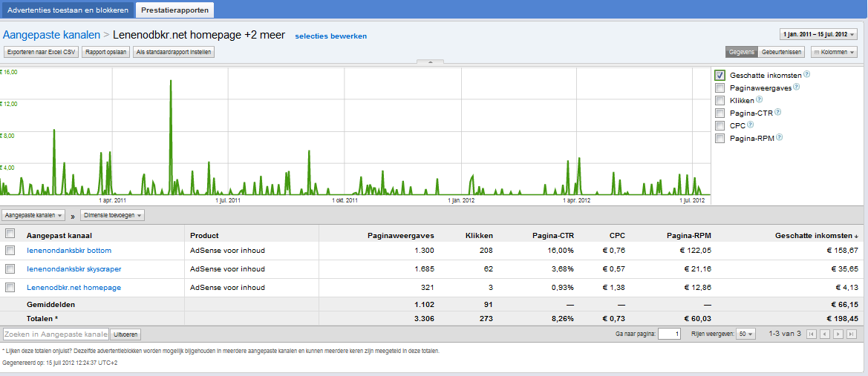
Task: Open the date range dropdown
Action: coord(818,34)
